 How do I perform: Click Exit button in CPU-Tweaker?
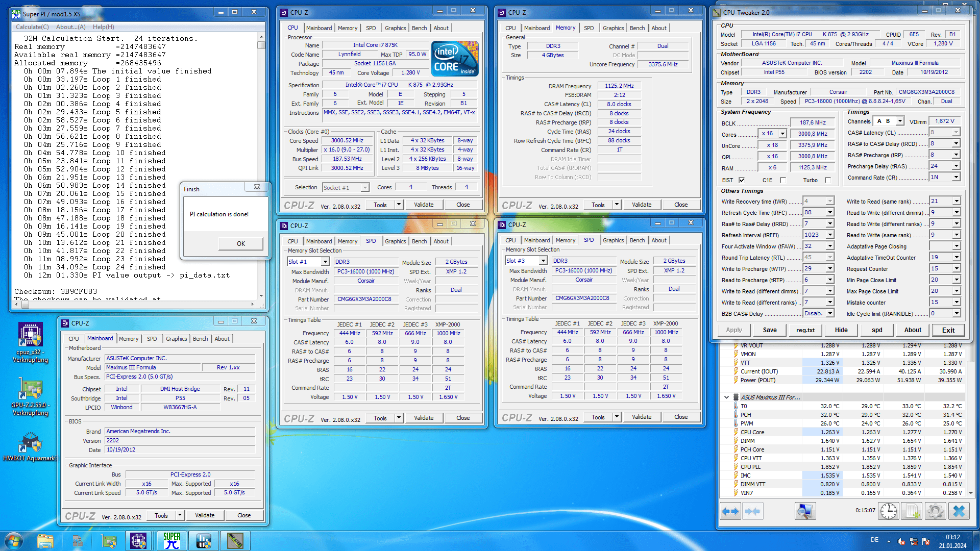(948, 330)
